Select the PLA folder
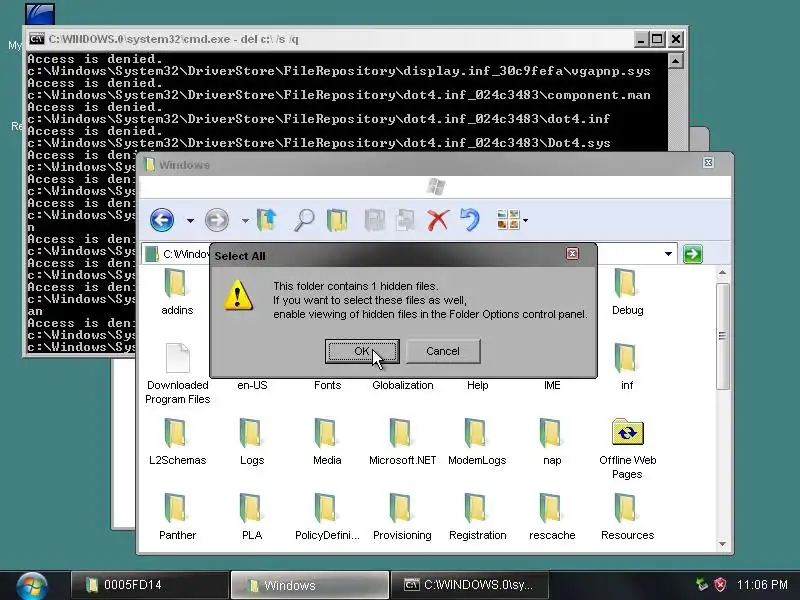Viewport: 800px width, 600px height. (252, 517)
